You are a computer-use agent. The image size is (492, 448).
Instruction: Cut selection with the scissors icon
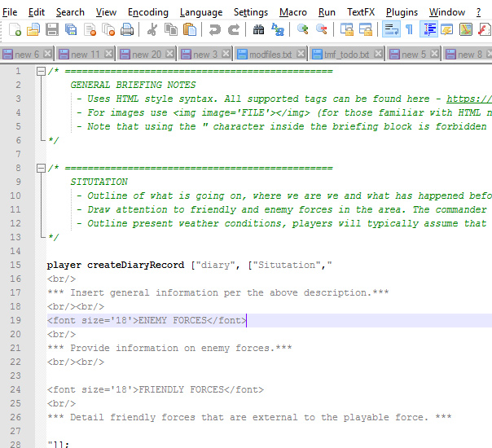pos(152,29)
